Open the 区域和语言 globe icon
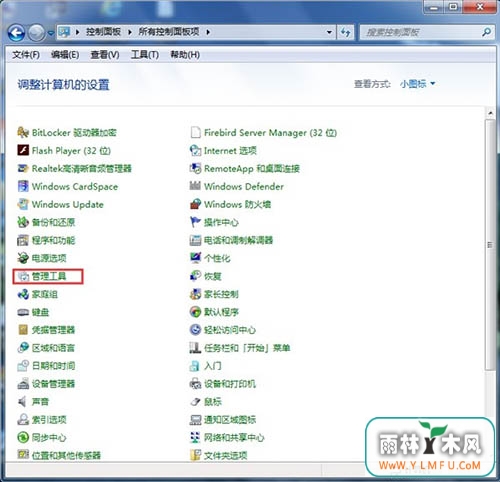The height and width of the screenshot is (482, 500). 23,348
